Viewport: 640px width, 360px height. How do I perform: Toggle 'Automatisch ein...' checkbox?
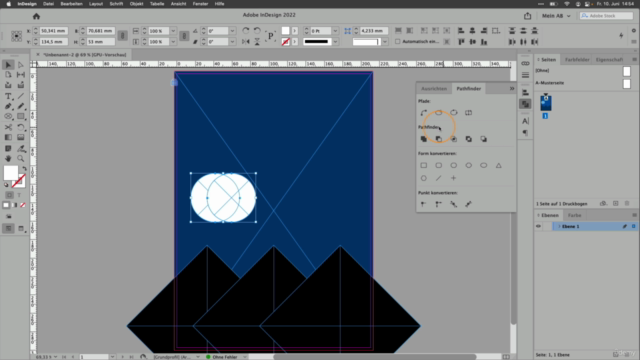[x=398, y=42]
